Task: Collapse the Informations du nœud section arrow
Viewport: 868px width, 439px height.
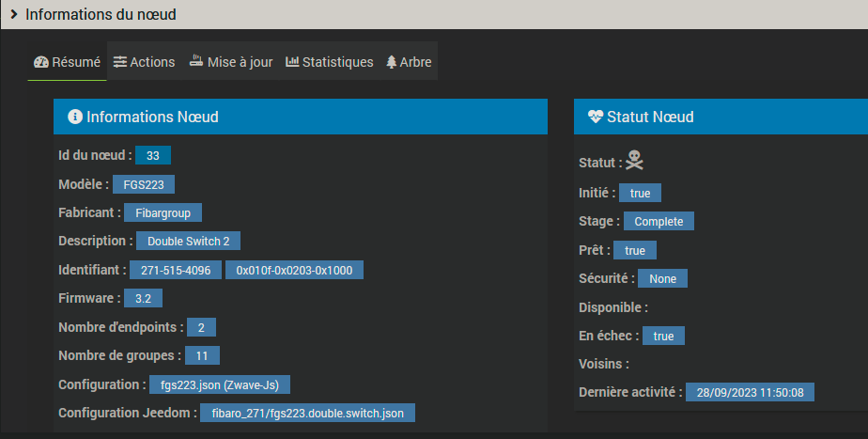Action: pos(14,15)
